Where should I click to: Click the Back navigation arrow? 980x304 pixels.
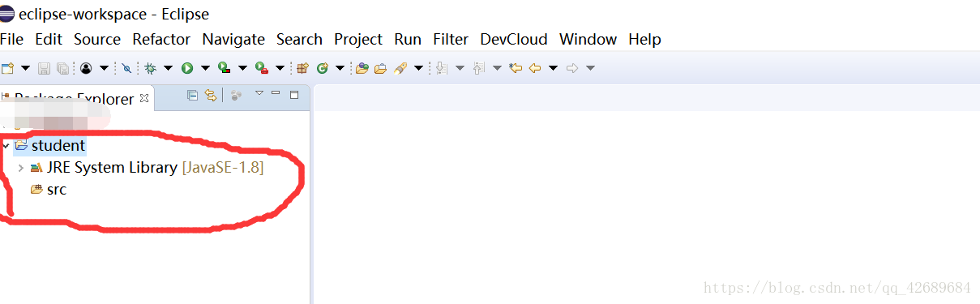click(x=535, y=68)
